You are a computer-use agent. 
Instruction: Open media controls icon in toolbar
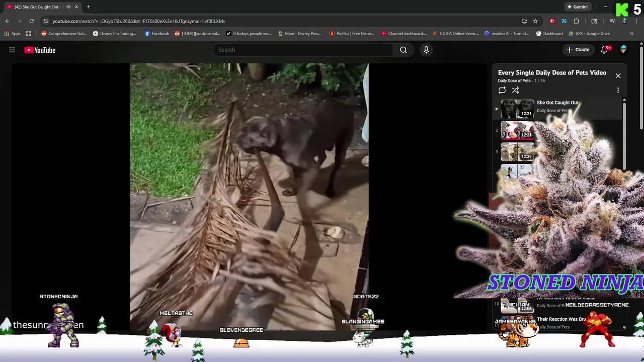612,21
